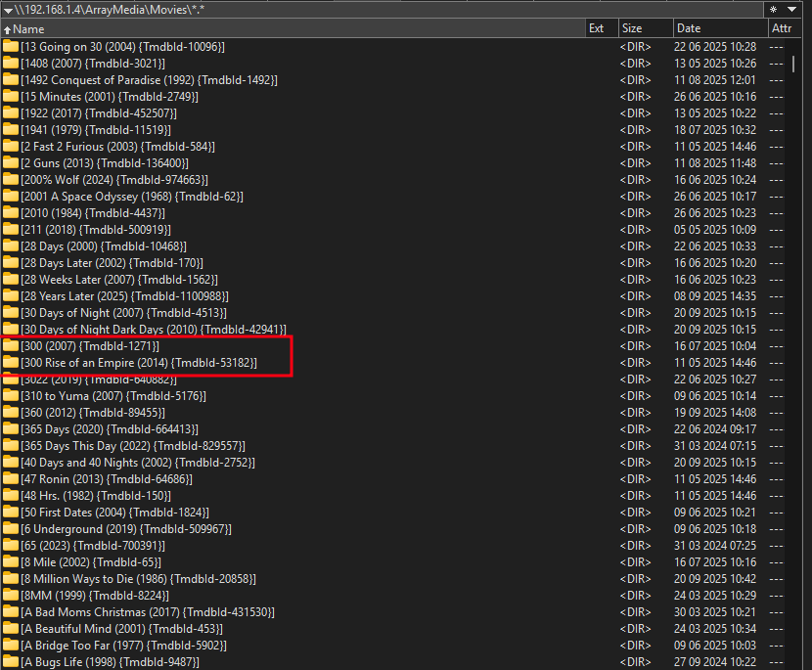This screenshot has width=812, height=670.
Task: Click date 31 03 2024 07:15 of 365 Days This Day
Action: coord(714,446)
